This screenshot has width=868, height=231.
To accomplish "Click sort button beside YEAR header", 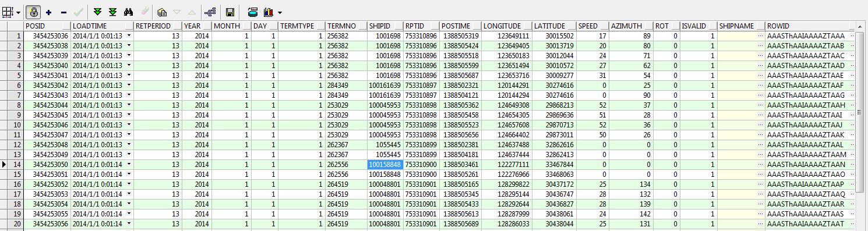I will point(207,27).
